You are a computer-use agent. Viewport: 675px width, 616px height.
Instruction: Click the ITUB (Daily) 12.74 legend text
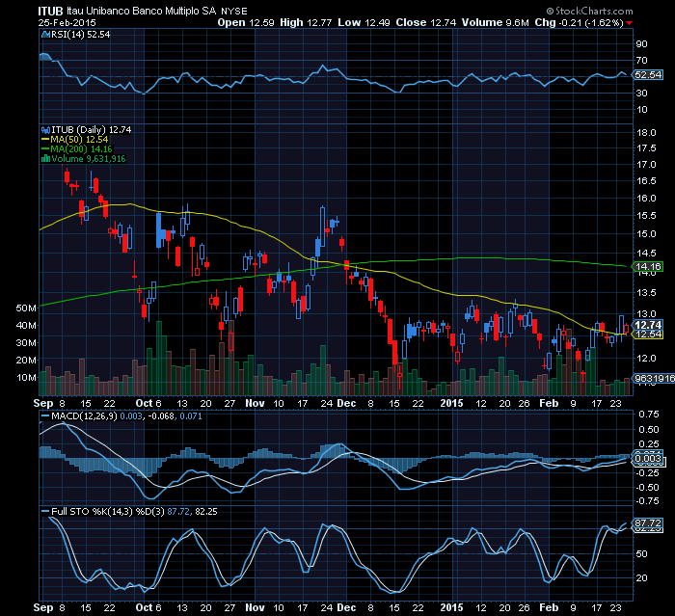click(92, 129)
